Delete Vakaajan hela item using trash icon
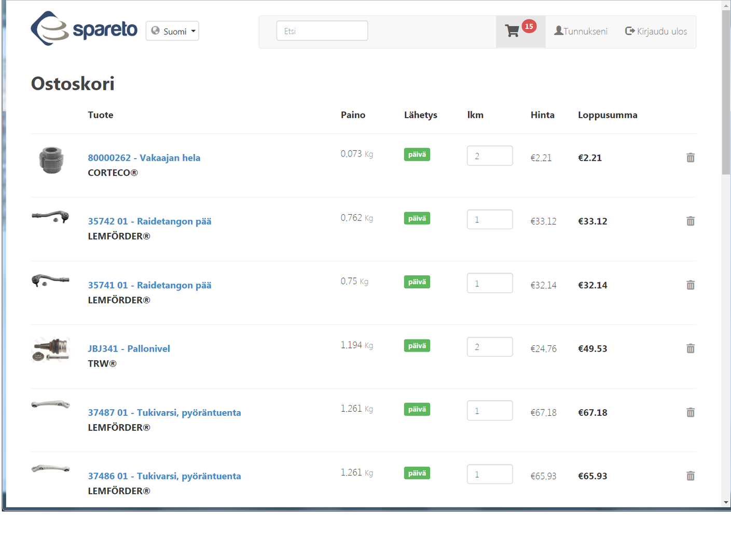Image resolution: width=731 pixels, height=560 pixels. point(690,158)
